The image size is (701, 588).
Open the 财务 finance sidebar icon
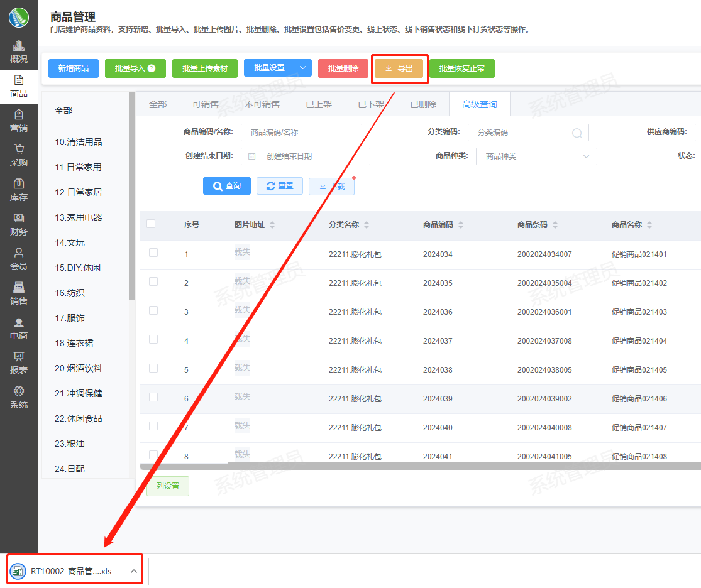(x=19, y=219)
